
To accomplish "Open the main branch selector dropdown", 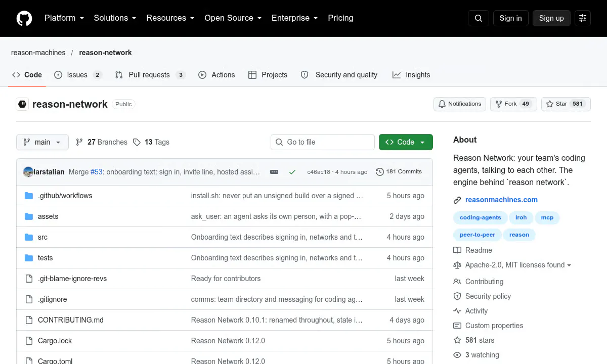I will point(42,142).
